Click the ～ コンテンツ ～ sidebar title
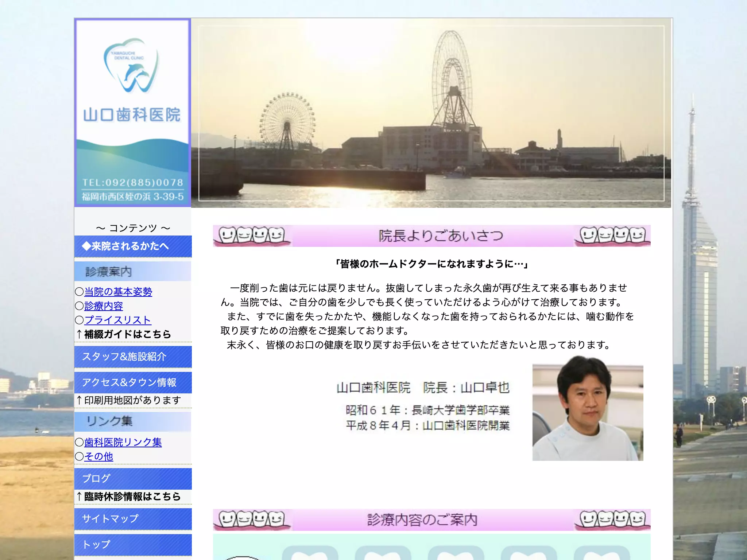747x560 pixels. point(133,228)
